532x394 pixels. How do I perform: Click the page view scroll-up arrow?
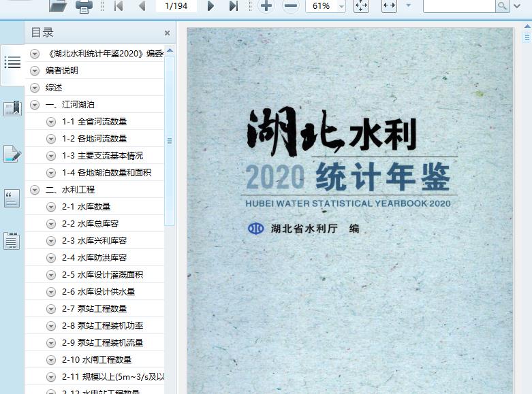(528, 26)
